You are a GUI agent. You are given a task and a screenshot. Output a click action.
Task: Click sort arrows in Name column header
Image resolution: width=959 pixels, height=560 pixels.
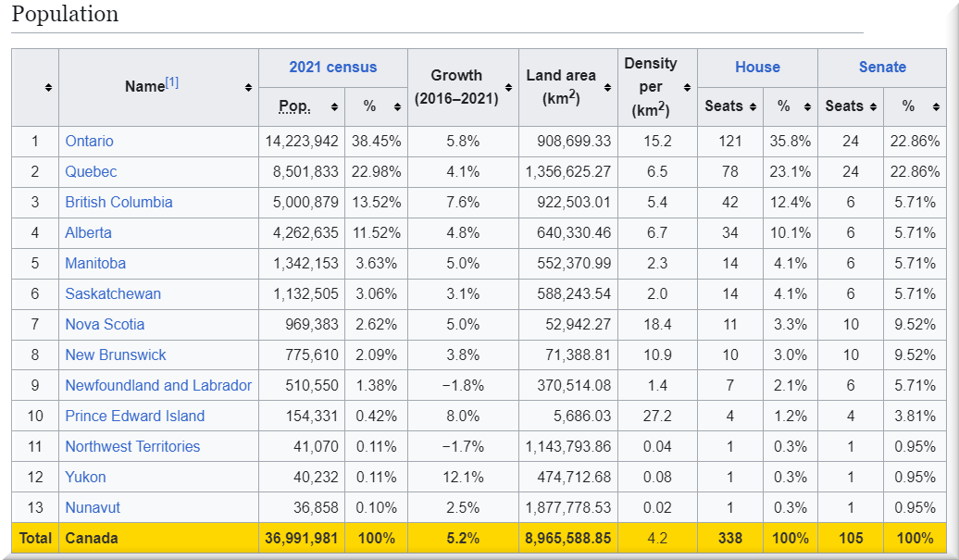248,88
